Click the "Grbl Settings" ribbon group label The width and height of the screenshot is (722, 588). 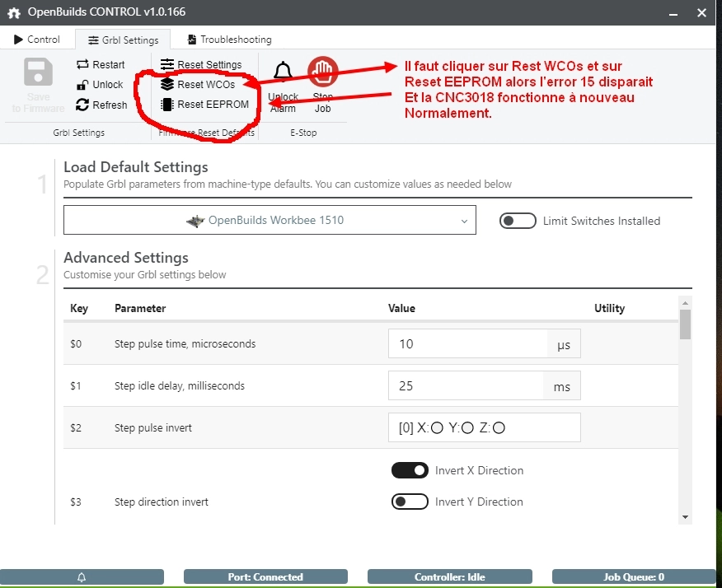point(79,133)
